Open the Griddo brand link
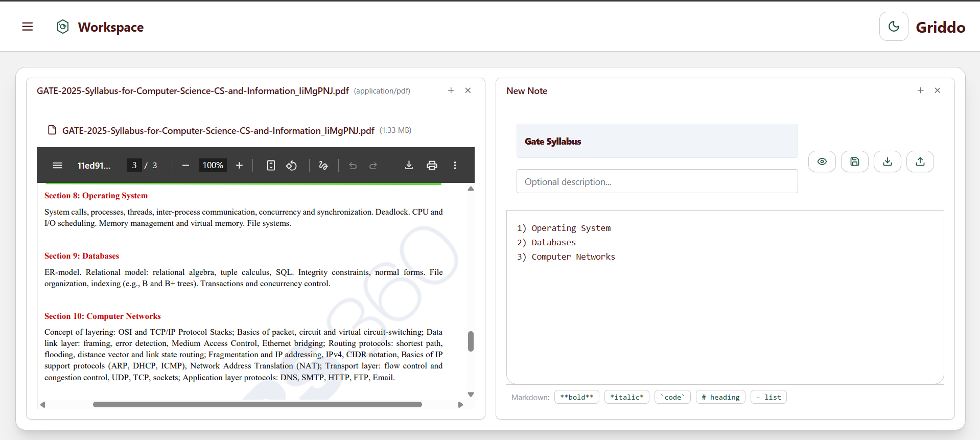Screen dimensions: 980x440 pyautogui.click(x=940, y=27)
